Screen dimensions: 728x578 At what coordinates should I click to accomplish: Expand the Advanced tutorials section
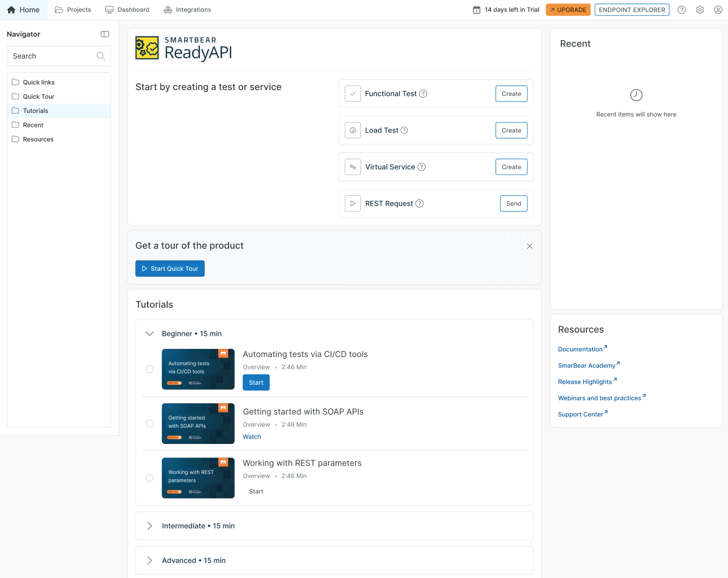tap(150, 560)
